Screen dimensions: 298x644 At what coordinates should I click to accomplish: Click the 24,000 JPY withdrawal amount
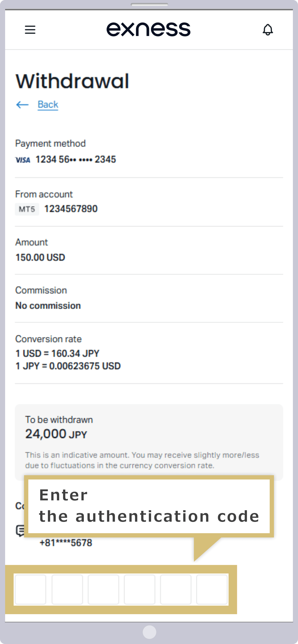tap(56, 434)
